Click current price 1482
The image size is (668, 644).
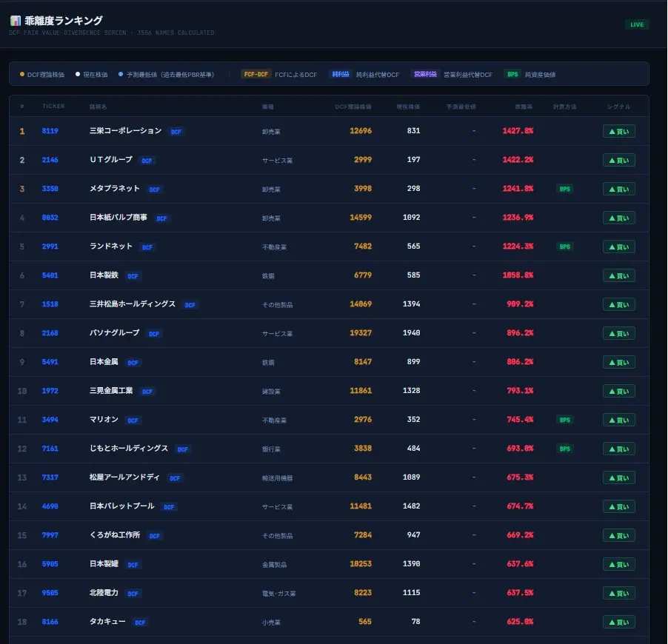[x=411, y=506]
